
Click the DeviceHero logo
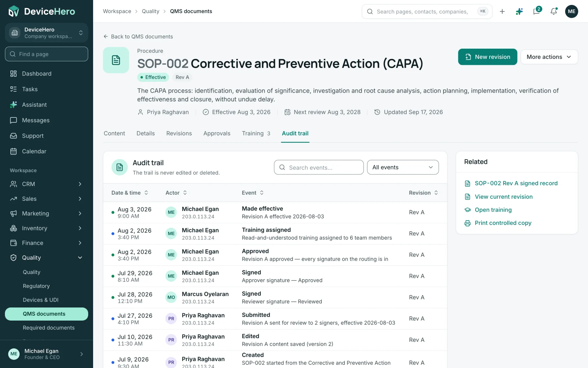(42, 11)
